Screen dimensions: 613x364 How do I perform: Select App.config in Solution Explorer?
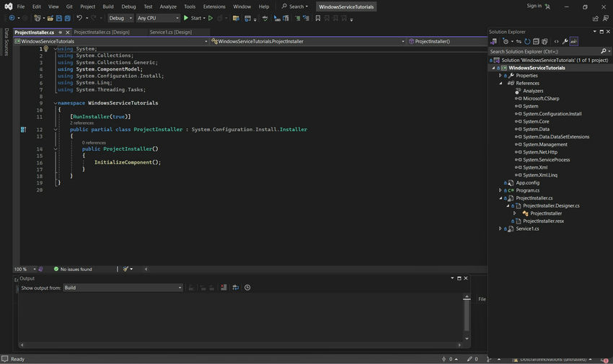pos(527,183)
